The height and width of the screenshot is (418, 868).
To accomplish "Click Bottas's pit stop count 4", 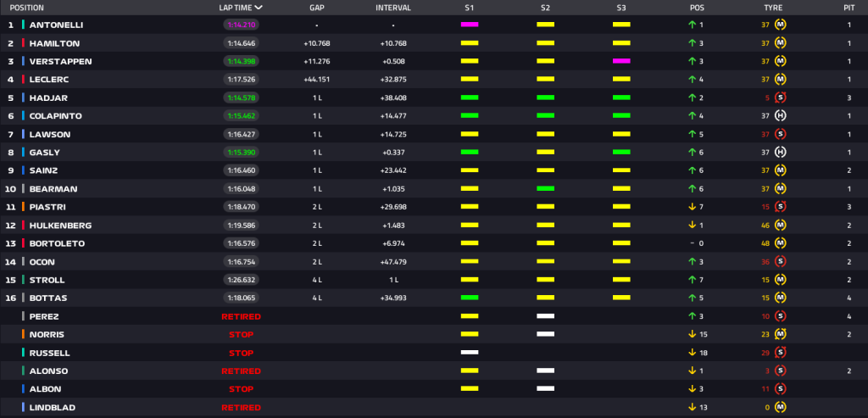I will click(849, 298).
